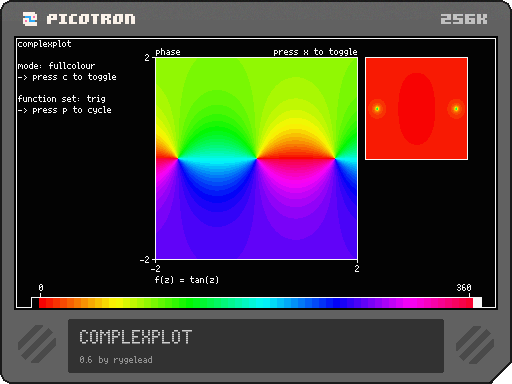Click the 'press x to toggle' hint
Image resolution: width=512 pixels, height=384 pixels.
pyautogui.click(x=315, y=52)
